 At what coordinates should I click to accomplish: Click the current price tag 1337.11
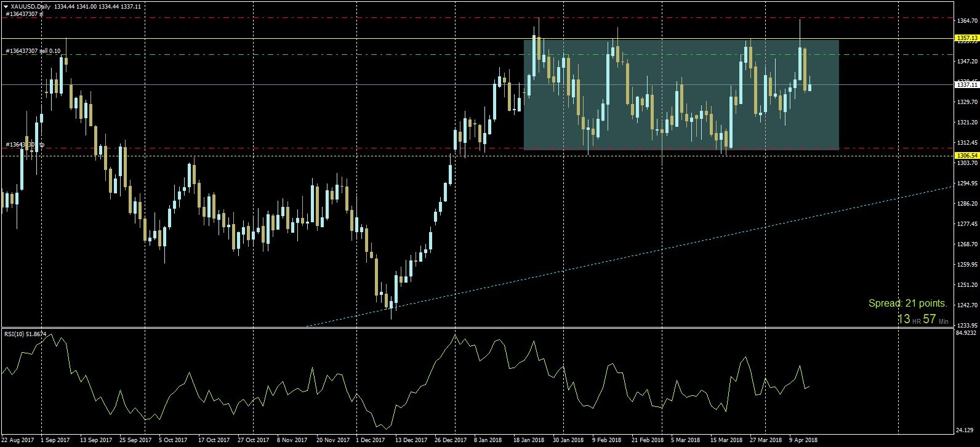[967, 85]
